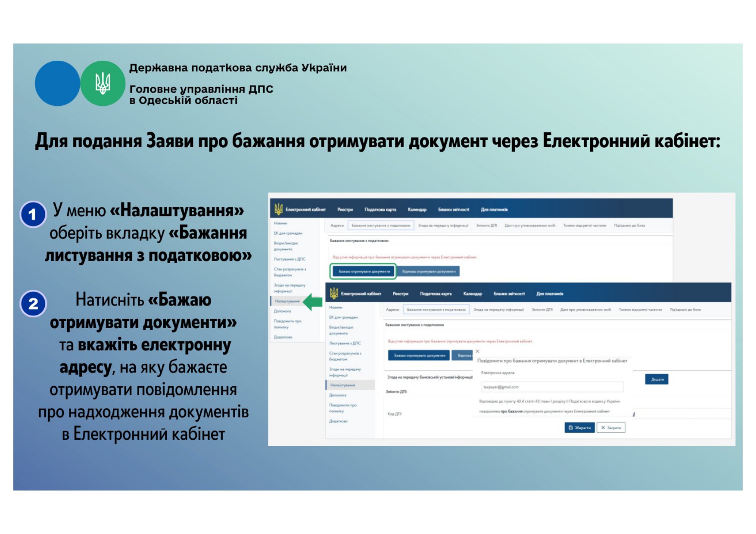Open Календар in front screenshot's header menu
The image size is (756, 534).
coord(473,294)
